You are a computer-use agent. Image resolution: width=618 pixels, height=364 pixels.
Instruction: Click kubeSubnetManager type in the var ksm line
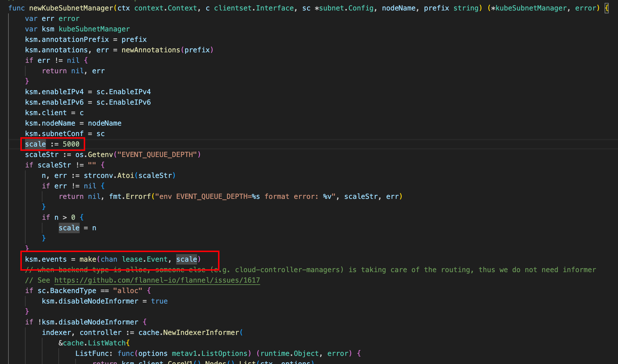(94, 29)
